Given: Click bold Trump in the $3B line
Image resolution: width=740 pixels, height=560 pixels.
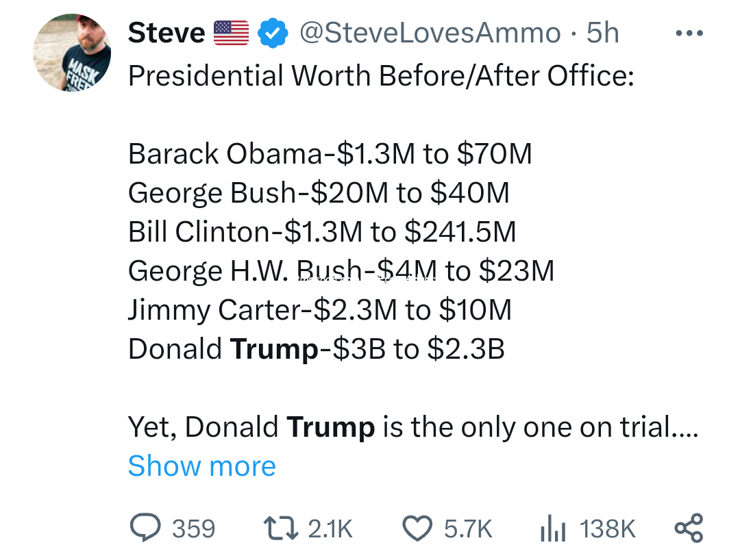Looking at the screenshot, I should coord(274,349).
